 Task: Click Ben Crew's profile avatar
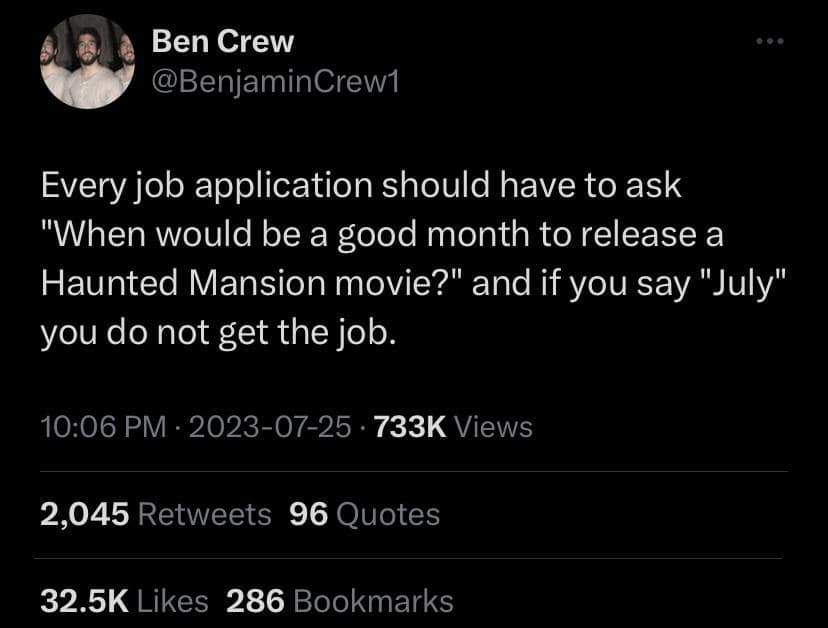click(87, 62)
